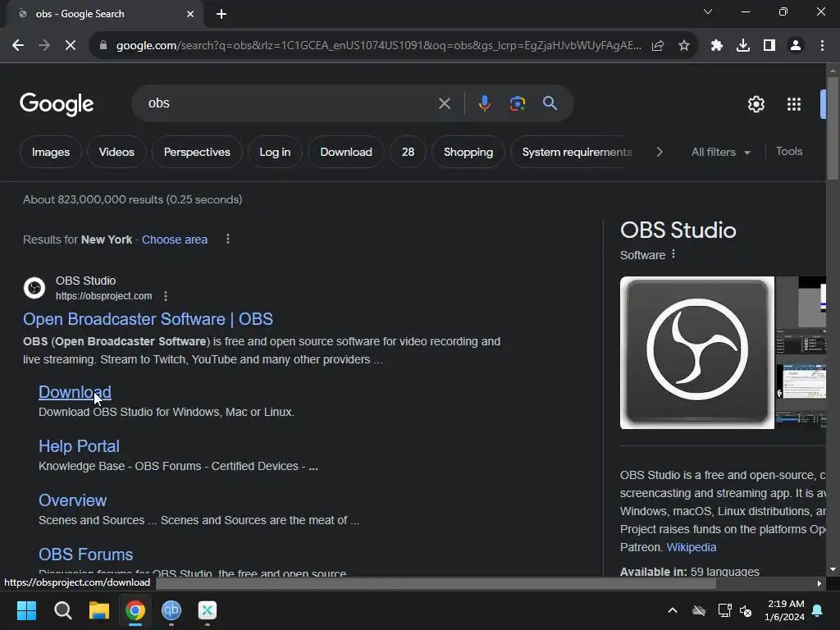Screen dimensions: 840x630
Task: Search by voice microphone icon
Action: click(x=484, y=103)
